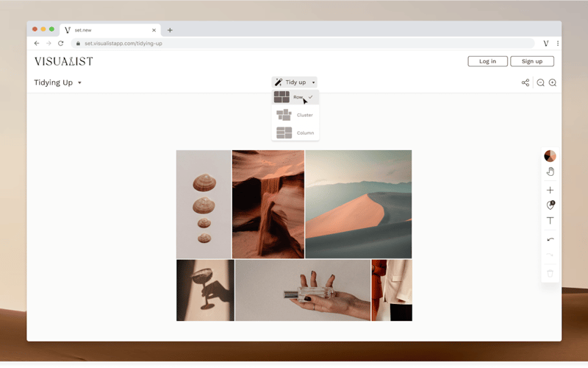
Task: Choose the Column layout option
Action: (295, 133)
